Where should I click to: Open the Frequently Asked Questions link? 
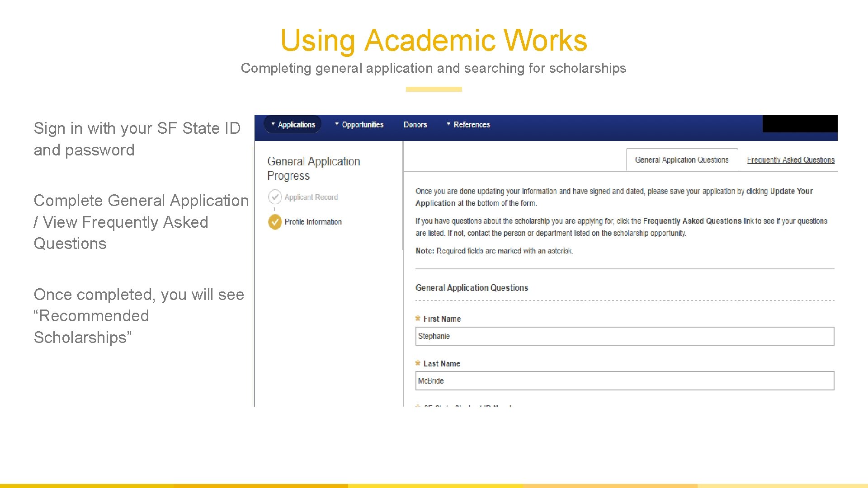[790, 160]
